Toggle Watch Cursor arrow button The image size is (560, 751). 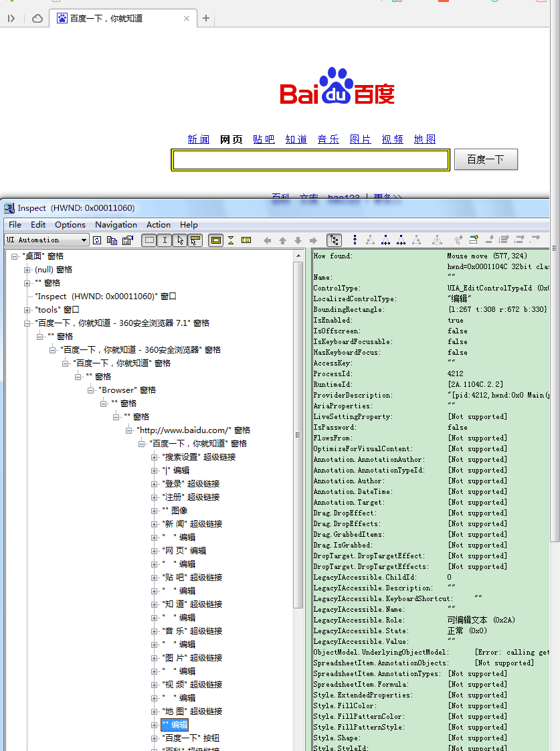click(180, 240)
